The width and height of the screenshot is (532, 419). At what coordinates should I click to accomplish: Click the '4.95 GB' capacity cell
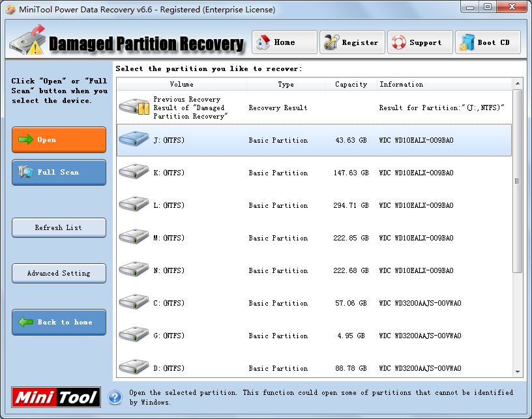coord(351,336)
